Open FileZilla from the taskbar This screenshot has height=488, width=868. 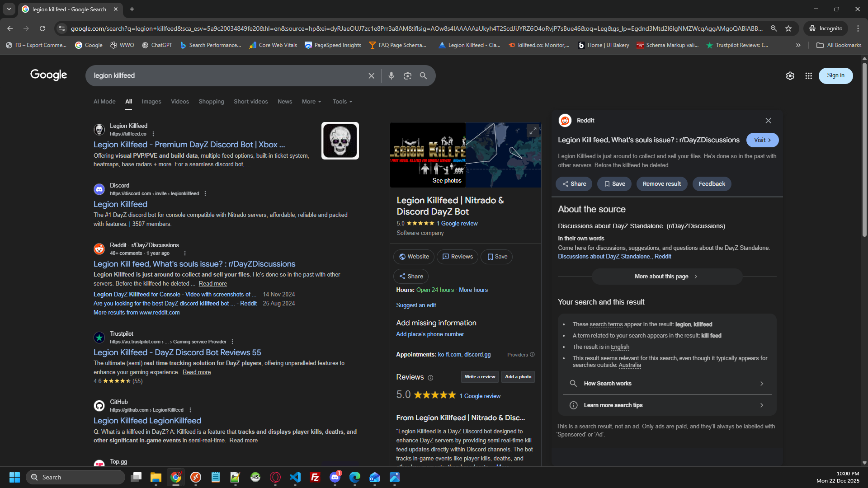pos(315,477)
